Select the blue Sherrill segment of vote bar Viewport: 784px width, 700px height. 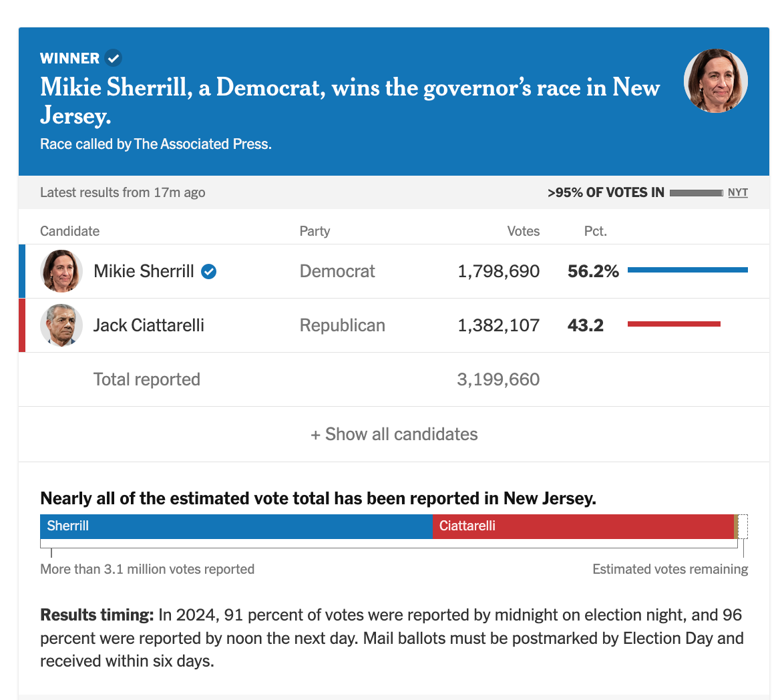click(x=236, y=526)
